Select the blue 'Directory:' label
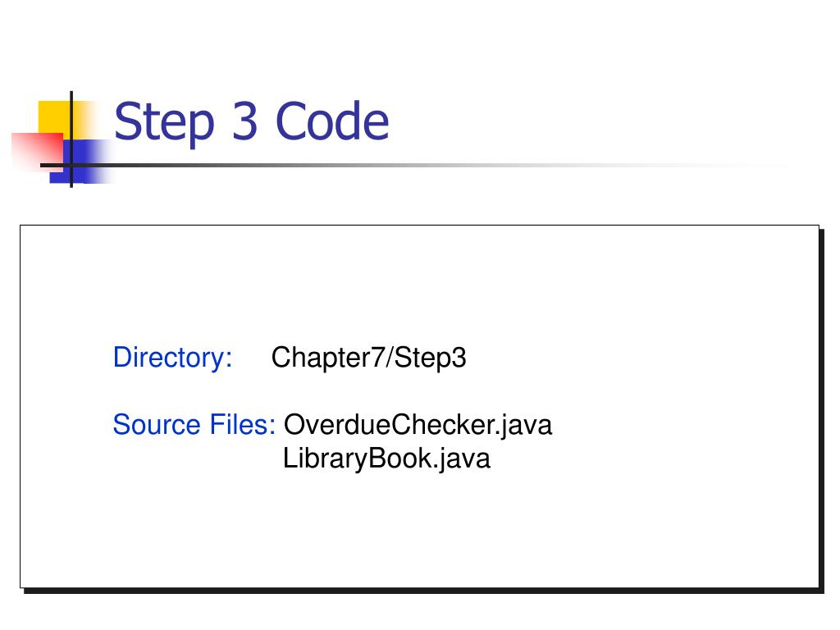The height and width of the screenshot is (630, 840). point(172,358)
